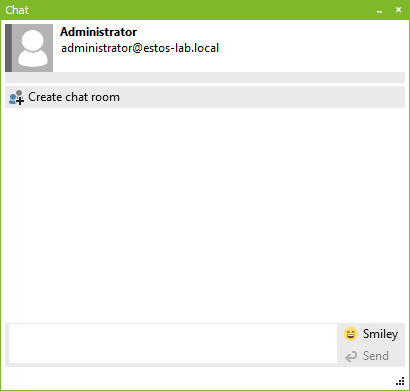This screenshot has width=410, height=391.
Task: Click into the chat message input box
Action: (173, 343)
